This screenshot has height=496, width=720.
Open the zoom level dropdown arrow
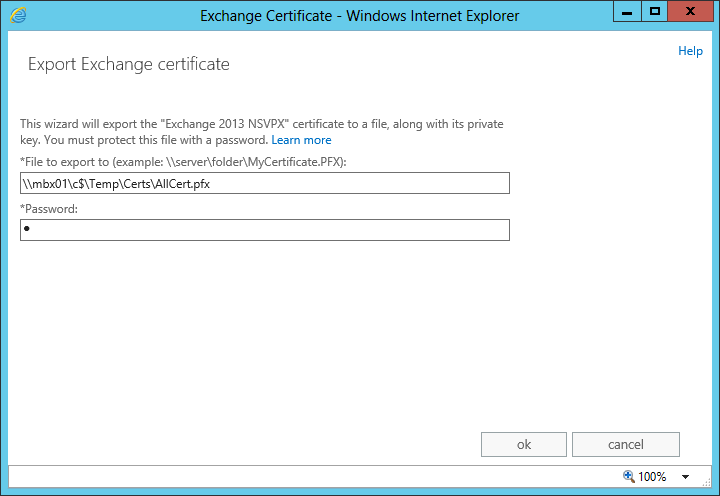pyautogui.click(x=686, y=477)
